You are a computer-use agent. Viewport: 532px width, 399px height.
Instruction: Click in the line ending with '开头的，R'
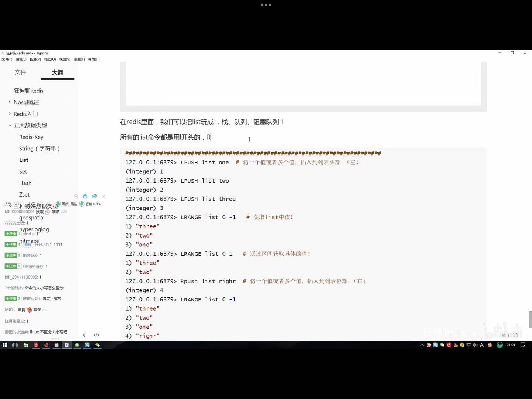pos(166,137)
